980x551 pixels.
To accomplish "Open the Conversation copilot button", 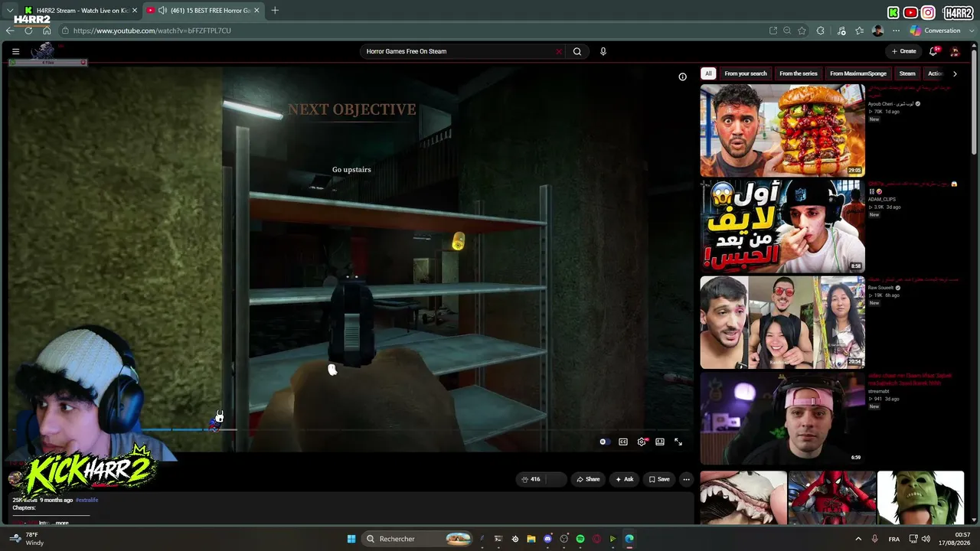I will point(936,31).
